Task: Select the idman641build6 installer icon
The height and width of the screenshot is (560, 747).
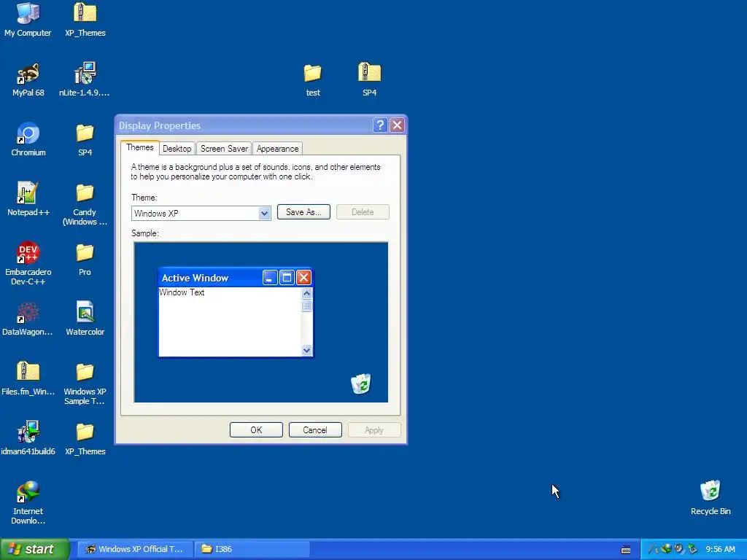Action: coord(28,437)
